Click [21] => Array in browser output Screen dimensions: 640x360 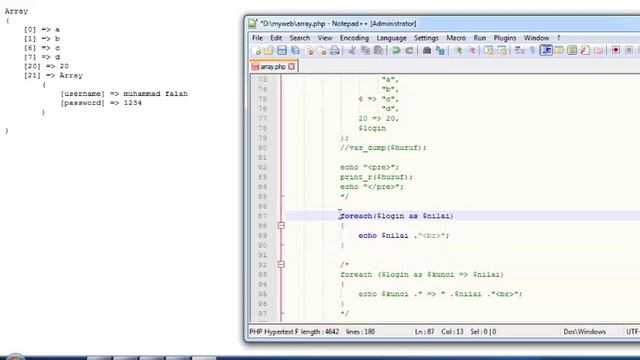pos(53,76)
